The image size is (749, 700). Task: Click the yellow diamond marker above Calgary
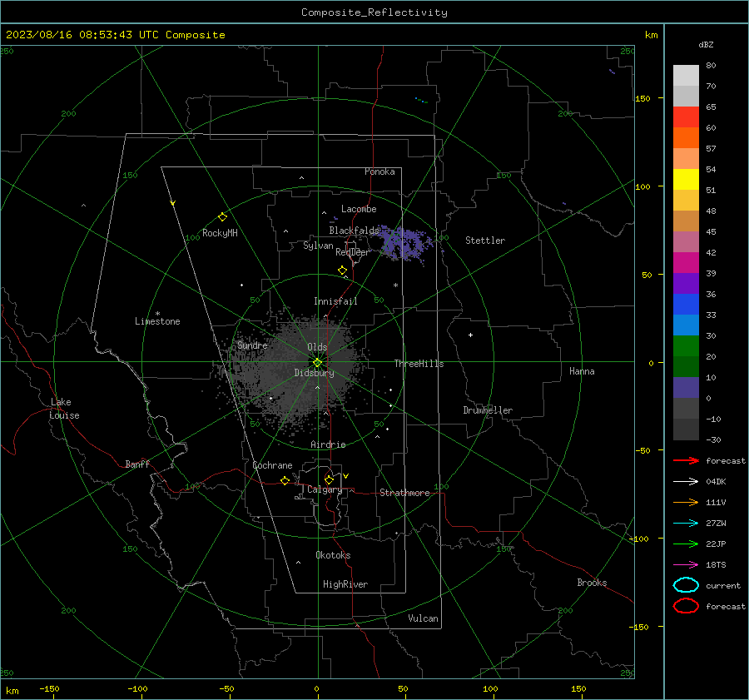(x=329, y=479)
